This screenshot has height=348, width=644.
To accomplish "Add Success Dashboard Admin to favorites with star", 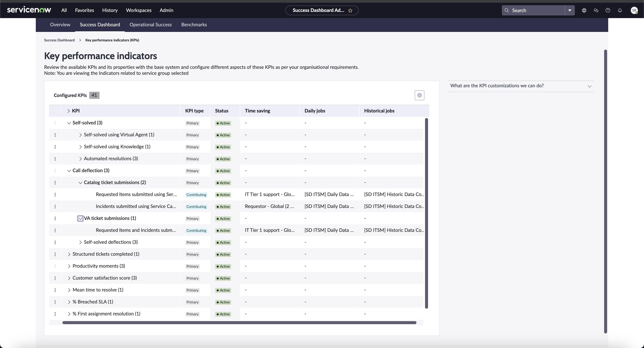I will (x=350, y=10).
